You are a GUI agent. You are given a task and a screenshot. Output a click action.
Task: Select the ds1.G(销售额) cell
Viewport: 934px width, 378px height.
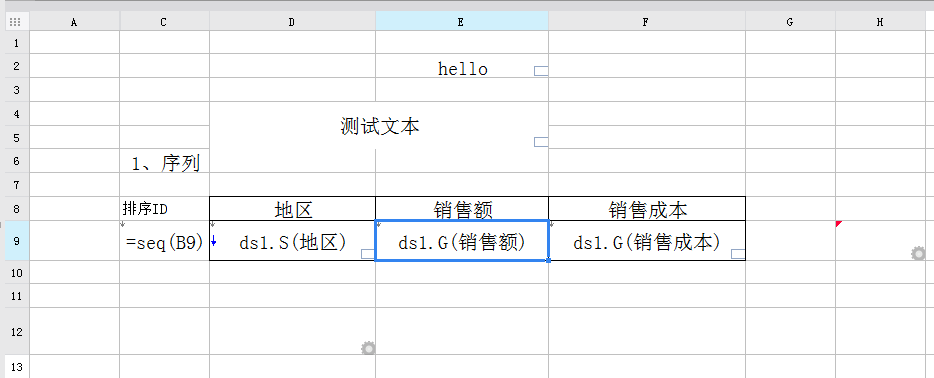point(462,240)
